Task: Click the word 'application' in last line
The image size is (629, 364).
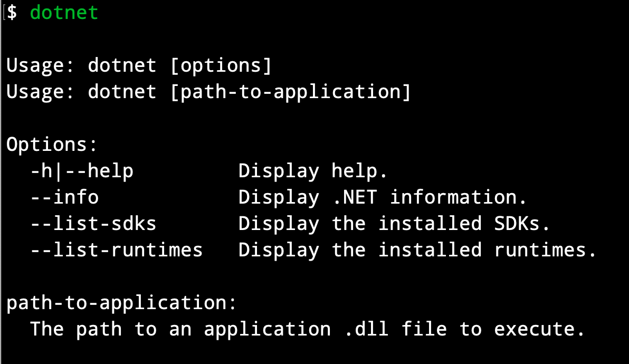Action: (268, 330)
